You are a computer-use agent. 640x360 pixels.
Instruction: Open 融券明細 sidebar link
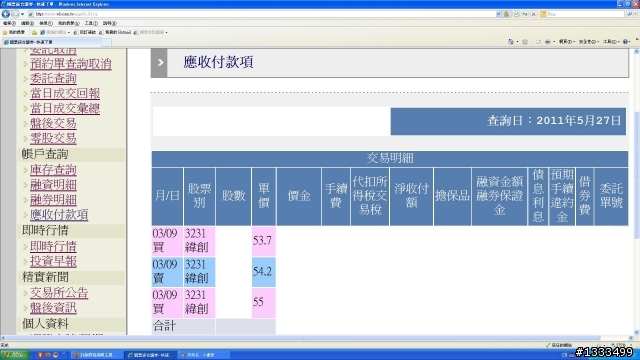53,200
